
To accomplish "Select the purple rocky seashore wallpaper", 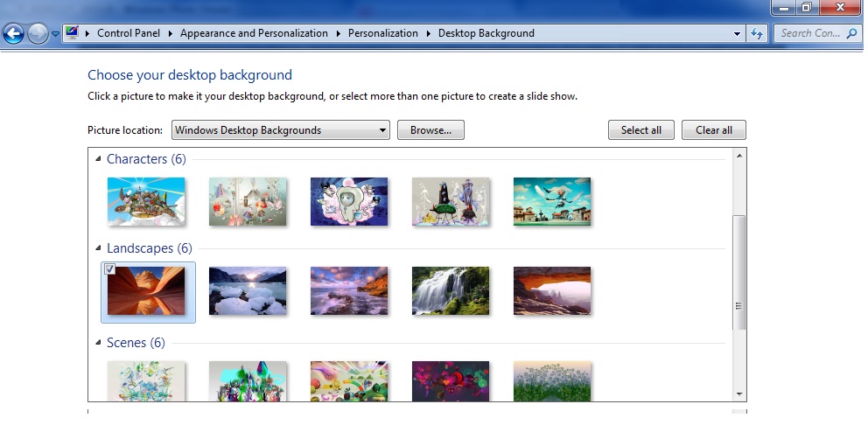I will click(349, 290).
